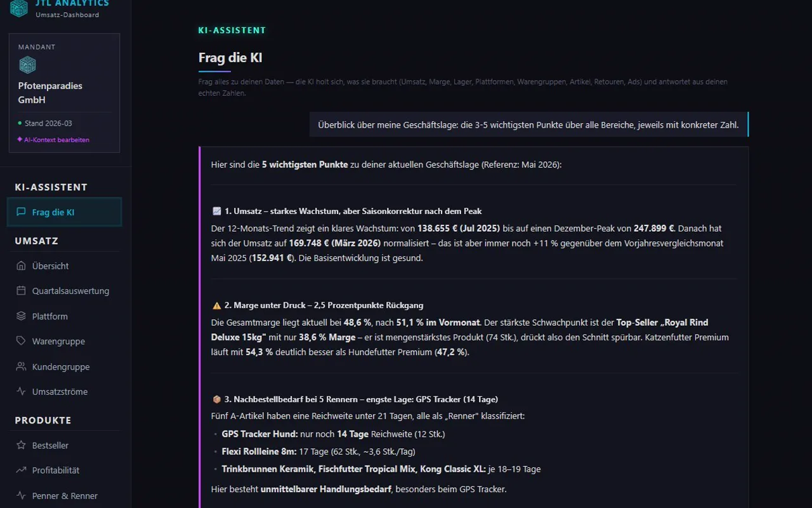Click the sparkle icon by AI-Kontext bearbeiten
Screen dimensions: 812x508
(x=20, y=140)
